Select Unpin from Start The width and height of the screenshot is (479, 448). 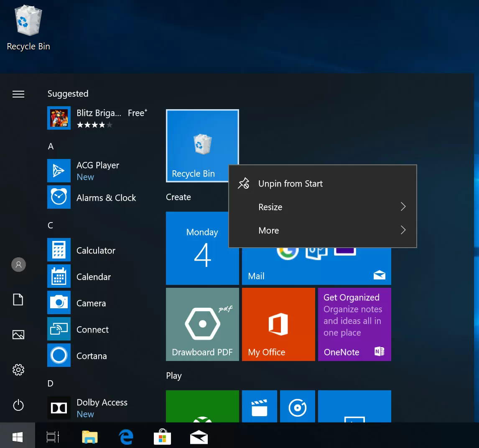click(290, 183)
